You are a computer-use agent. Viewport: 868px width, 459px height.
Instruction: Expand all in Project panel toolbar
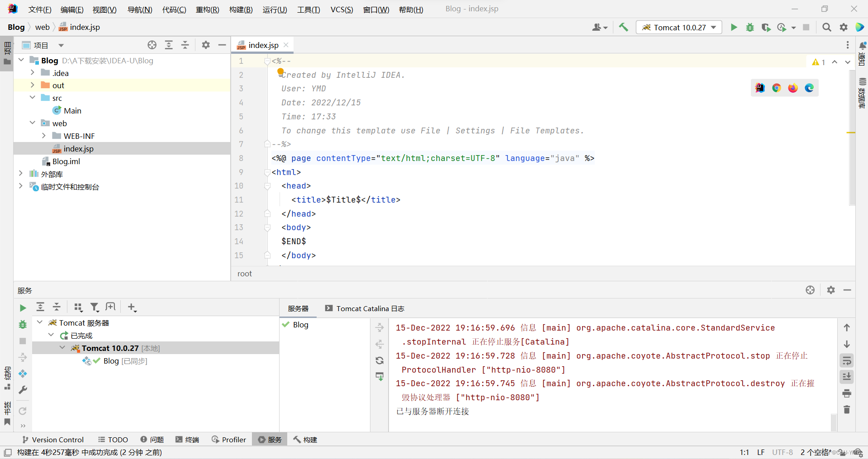point(169,45)
